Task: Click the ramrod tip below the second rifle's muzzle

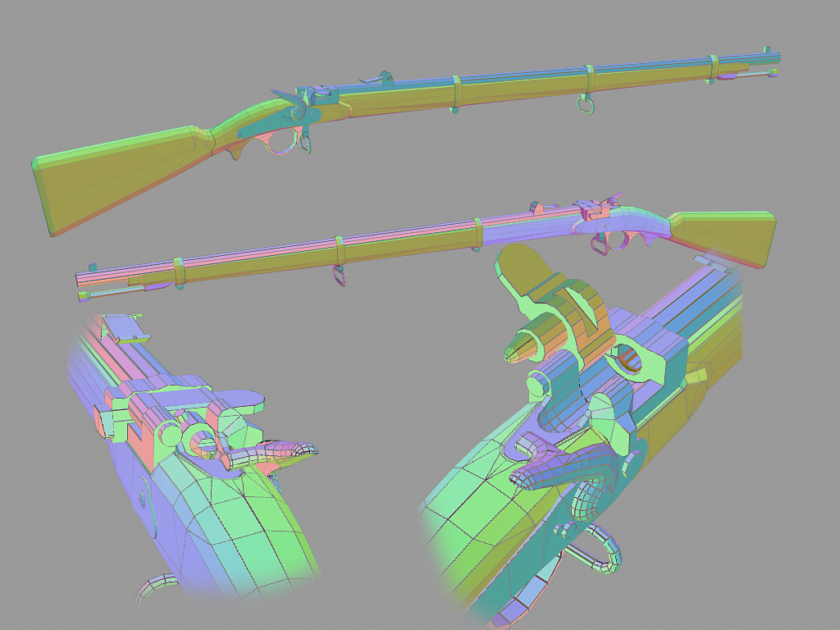Action: (x=84, y=296)
